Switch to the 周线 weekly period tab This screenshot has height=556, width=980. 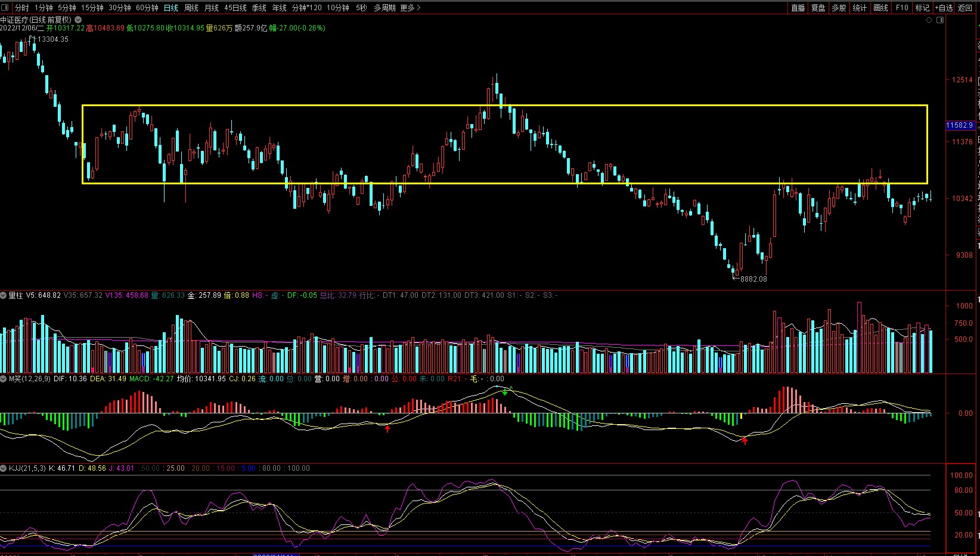(191, 8)
